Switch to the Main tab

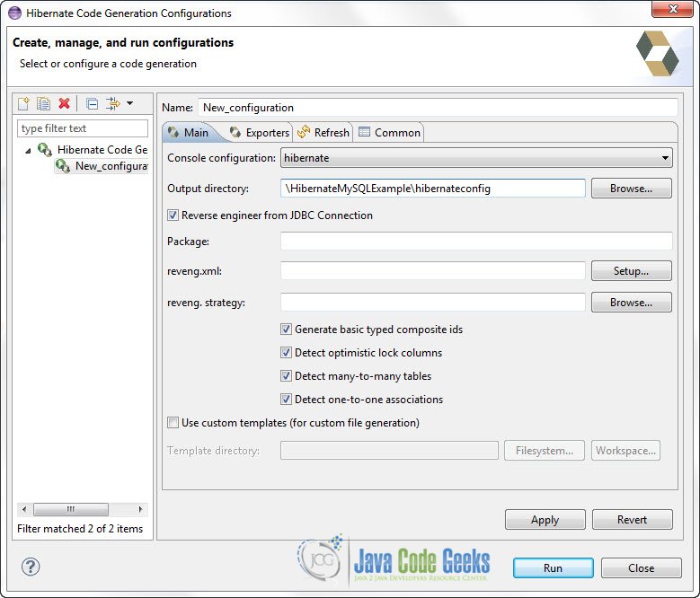pyautogui.click(x=190, y=133)
